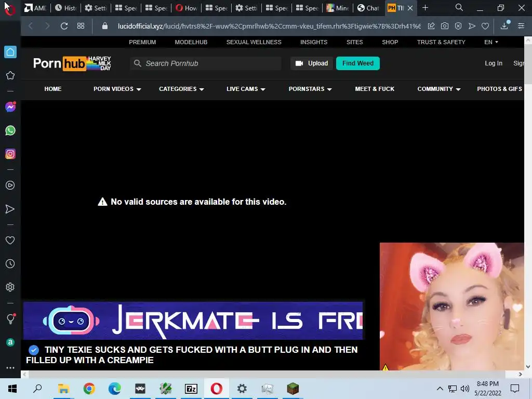This screenshot has height=399, width=532.
Task: Expand the PORNSTARS dropdown menu
Action: pos(310,89)
